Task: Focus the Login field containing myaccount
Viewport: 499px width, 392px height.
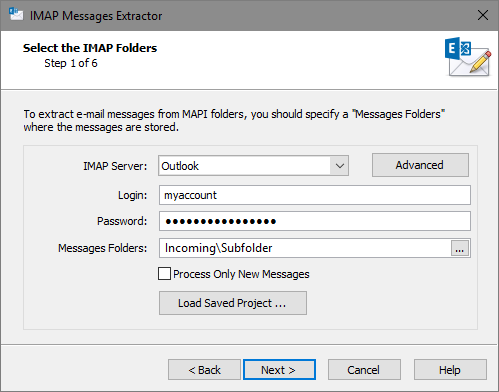Action: click(x=315, y=195)
